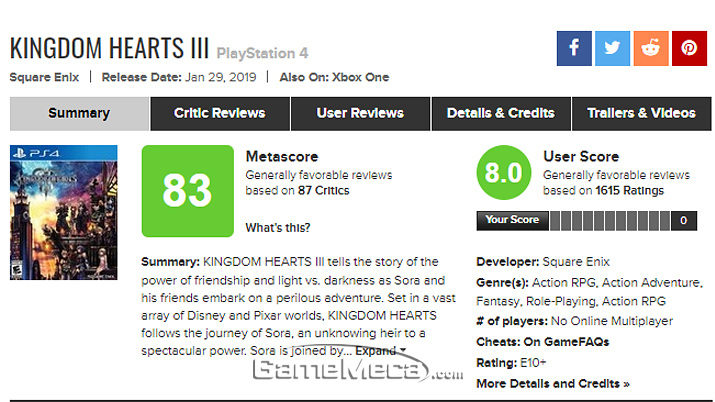Click the Twitter share icon
The image size is (715, 402).
click(x=612, y=48)
